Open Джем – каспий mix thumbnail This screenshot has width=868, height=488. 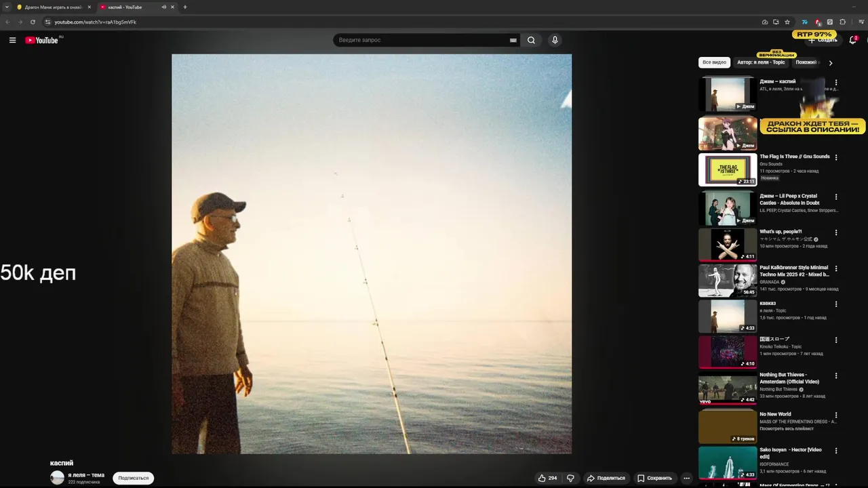coord(728,94)
